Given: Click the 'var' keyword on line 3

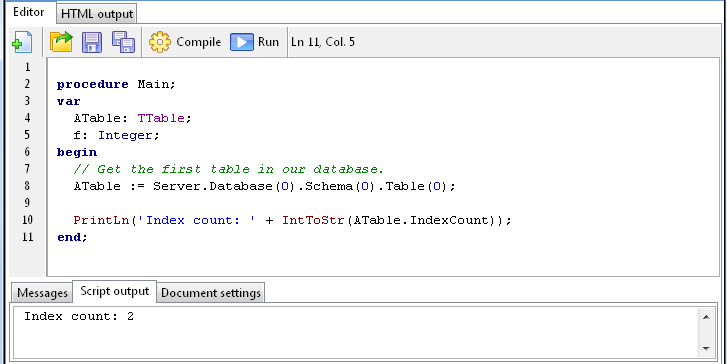Looking at the screenshot, I should (x=69, y=101).
